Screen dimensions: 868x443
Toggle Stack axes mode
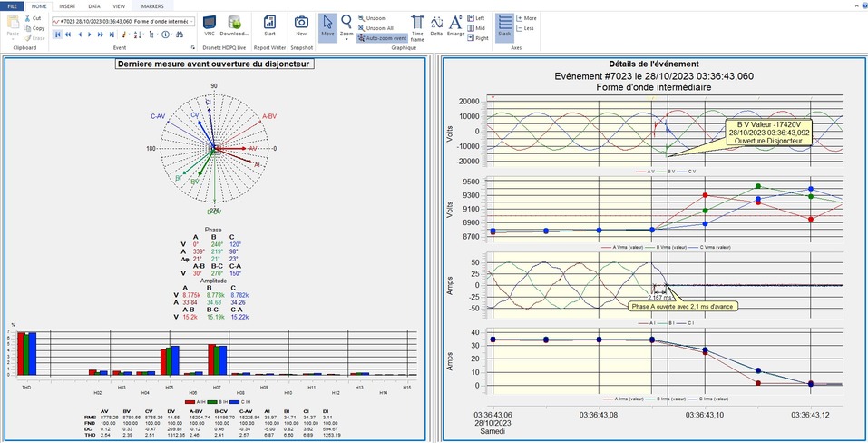tap(504, 25)
